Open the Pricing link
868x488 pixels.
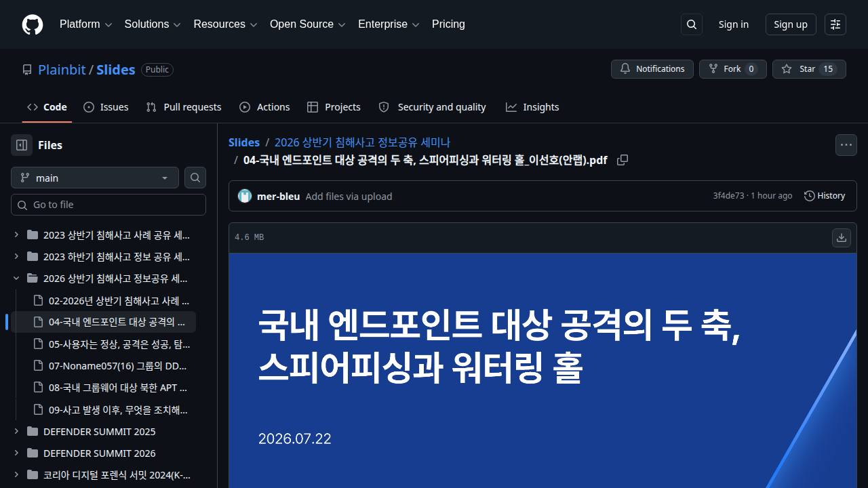pos(448,24)
